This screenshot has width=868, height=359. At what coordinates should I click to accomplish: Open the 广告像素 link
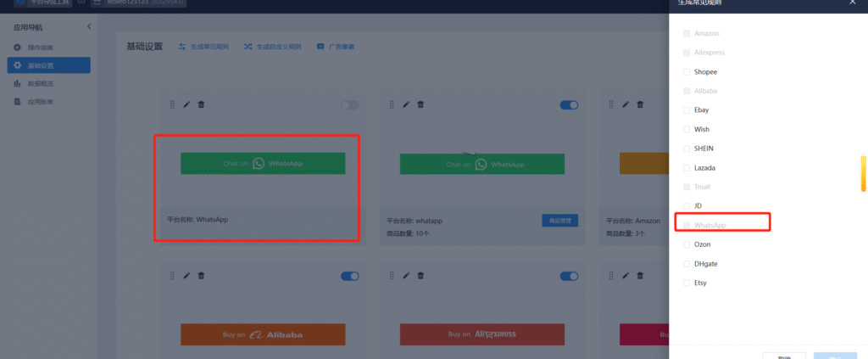click(342, 47)
